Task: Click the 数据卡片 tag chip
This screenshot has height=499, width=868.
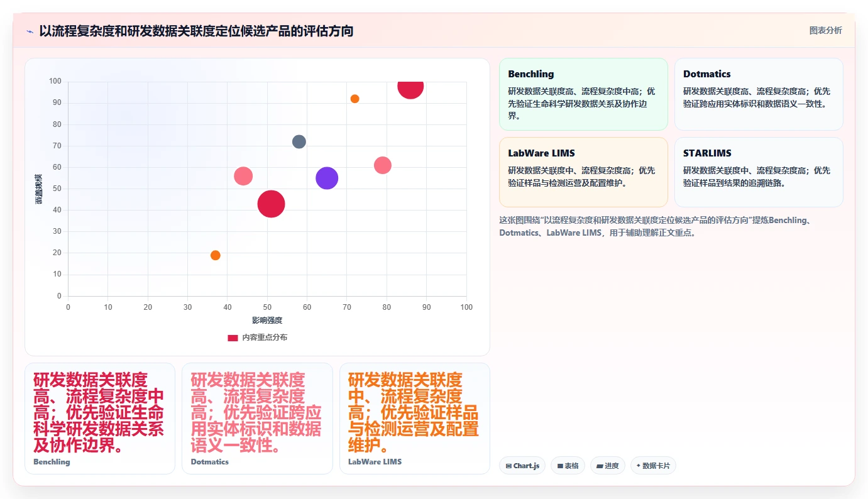Action: click(653, 466)
